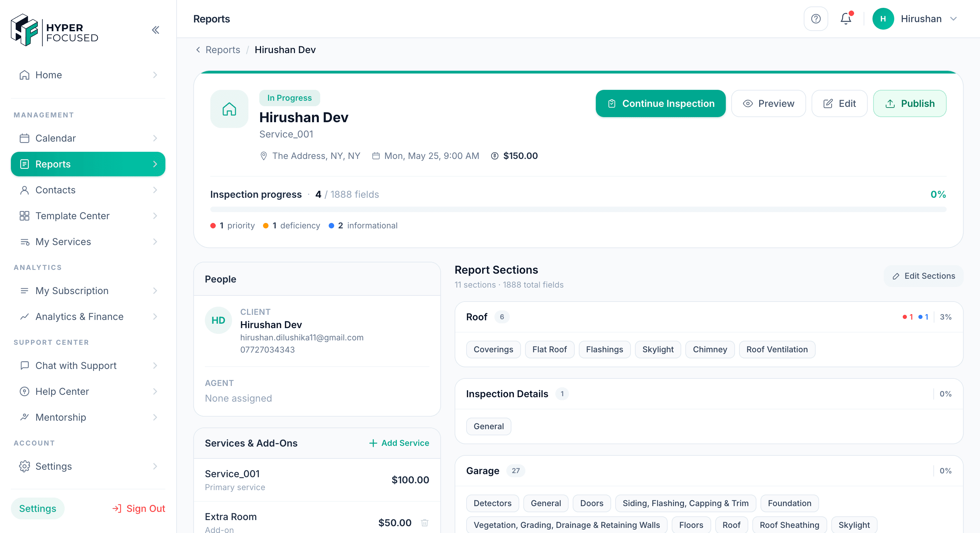This screenshot has height=533, width=980.
Task: Expand Analytics & Finance chevron
Action: tap(155, 317)
